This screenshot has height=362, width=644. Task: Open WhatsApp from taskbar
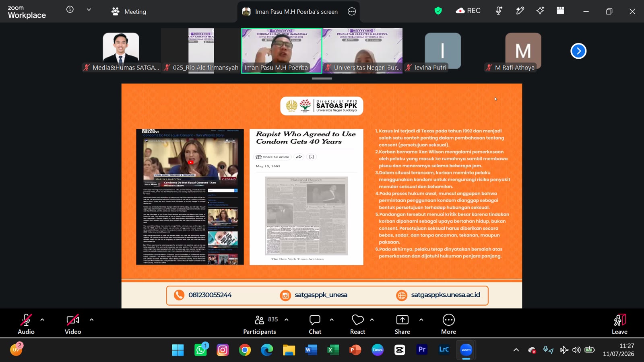(x=201, y=350)
